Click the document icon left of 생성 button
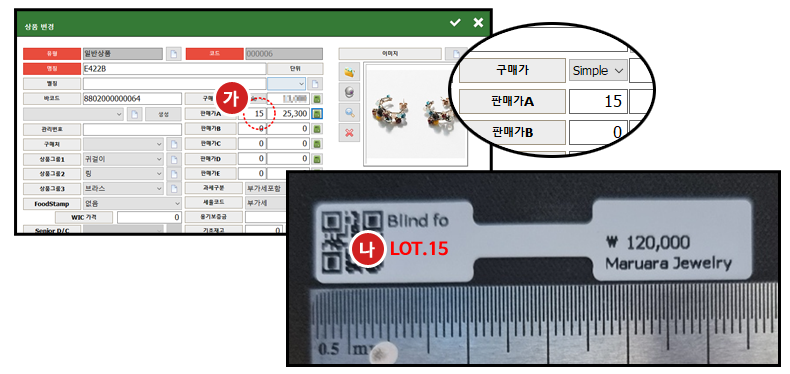Viewport: 790px width, 374px height. coord(134,114)
